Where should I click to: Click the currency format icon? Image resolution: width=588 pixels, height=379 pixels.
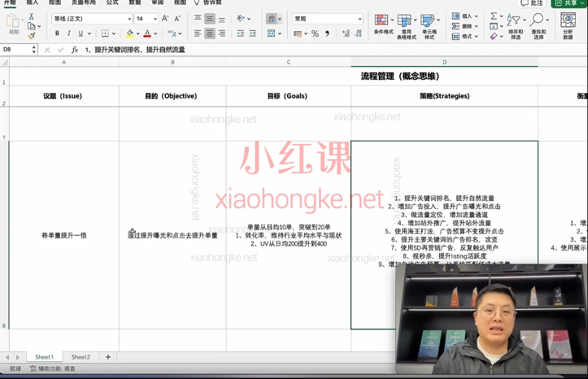coord(298,33)
